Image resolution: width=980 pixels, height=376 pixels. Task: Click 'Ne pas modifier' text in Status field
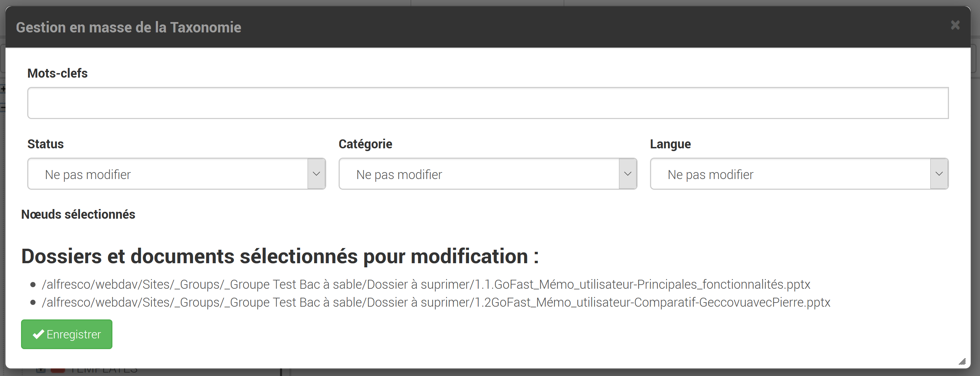(88, 175)
